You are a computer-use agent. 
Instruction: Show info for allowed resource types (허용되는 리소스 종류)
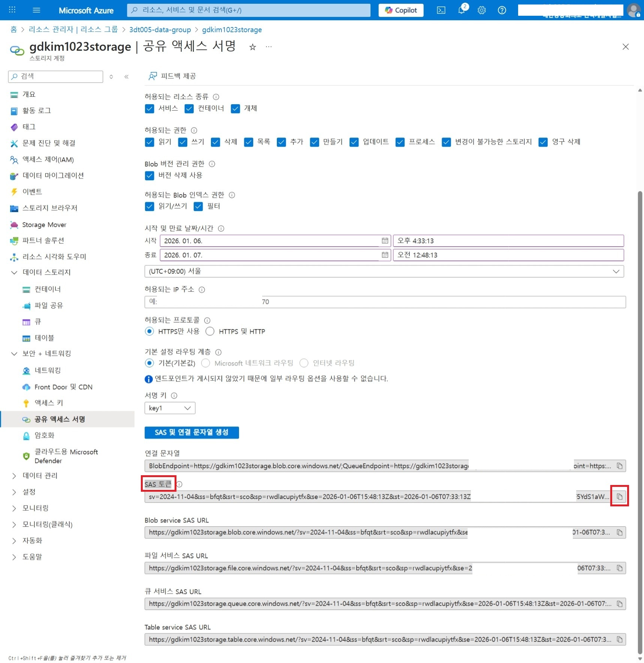tap(216, 97)
